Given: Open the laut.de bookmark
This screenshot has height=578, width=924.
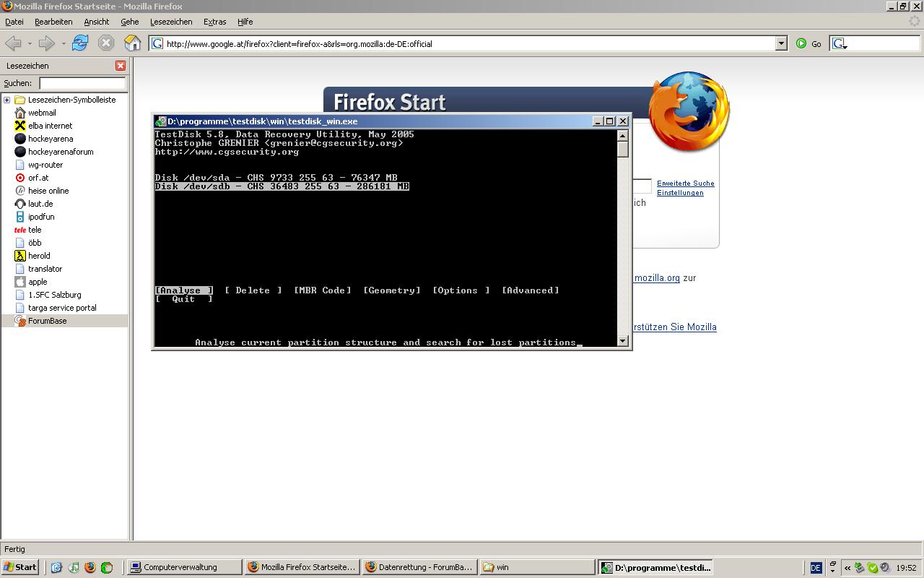Looking at the screenshot, I should tap(40, 204).
